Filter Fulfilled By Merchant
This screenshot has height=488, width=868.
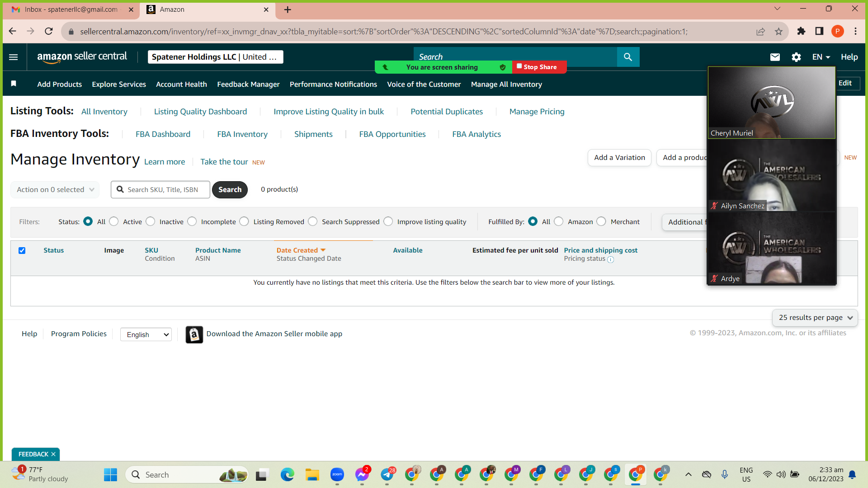coord(601,221)
